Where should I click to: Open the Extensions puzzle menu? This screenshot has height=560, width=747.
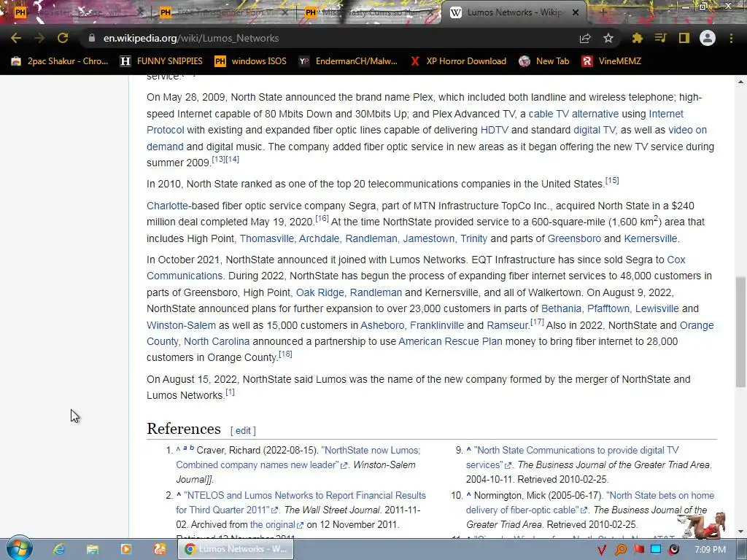[x=637, y=38]
